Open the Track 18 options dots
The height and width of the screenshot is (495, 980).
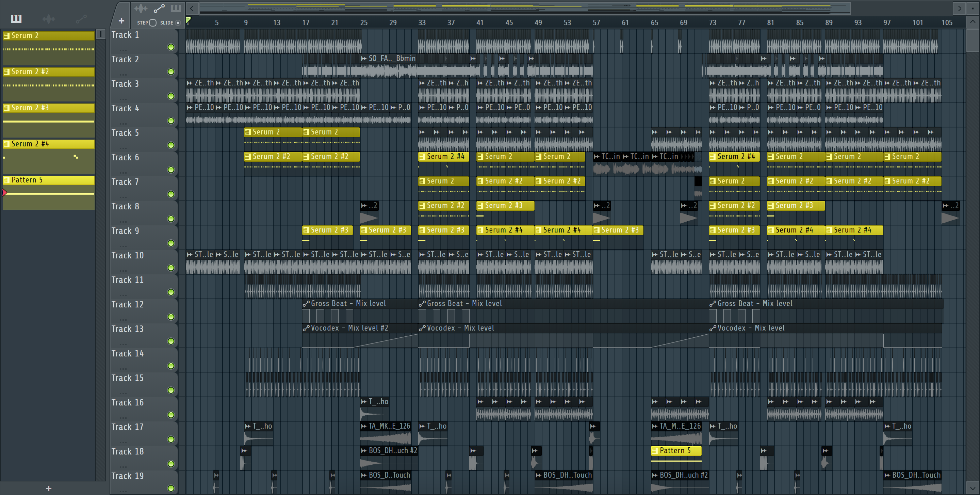123,466
